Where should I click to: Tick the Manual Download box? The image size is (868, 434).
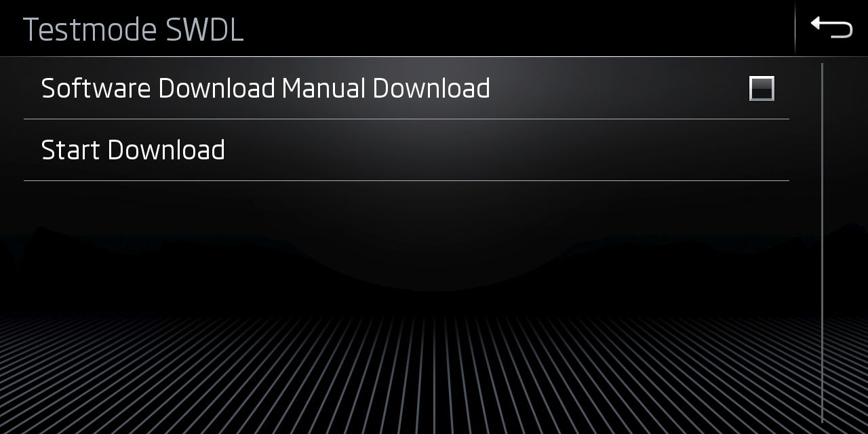coord(762,88)
